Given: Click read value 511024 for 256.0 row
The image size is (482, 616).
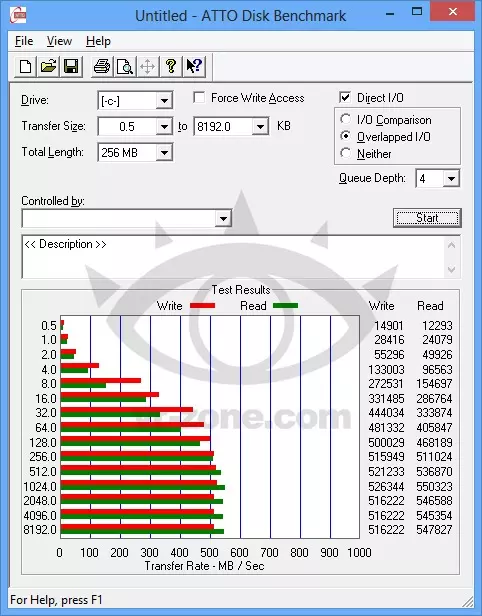Looking at the screenshot, I should (434, 456).
